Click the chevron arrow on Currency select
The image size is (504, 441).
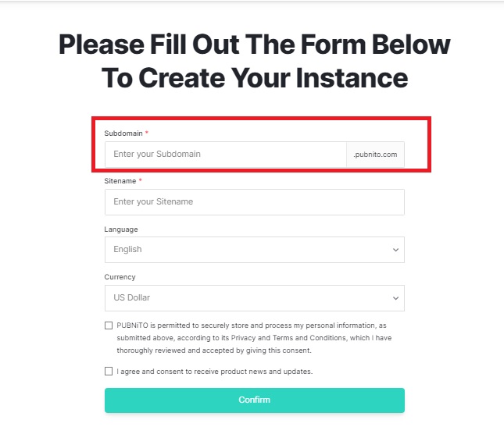395,297
